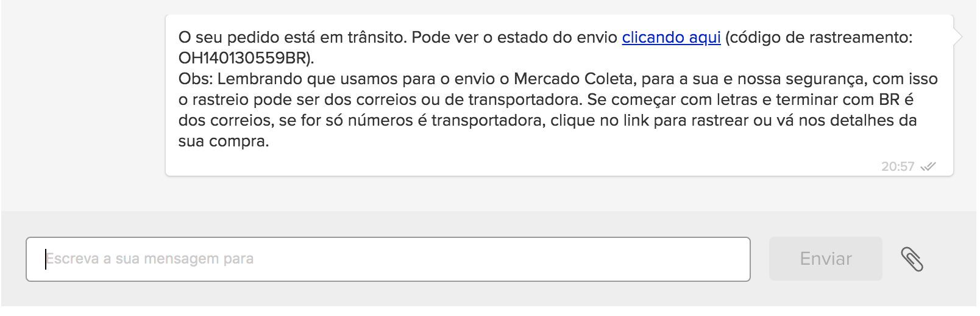Screen dimensions: 980x316
Task: Click the 20:57 message timestamp
Action: 898,167
